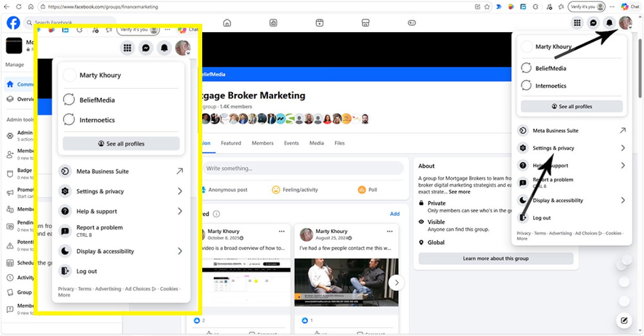Screen dimensions: 644x336
Task: Click the Poll icon in post composer
Action: 362,190
